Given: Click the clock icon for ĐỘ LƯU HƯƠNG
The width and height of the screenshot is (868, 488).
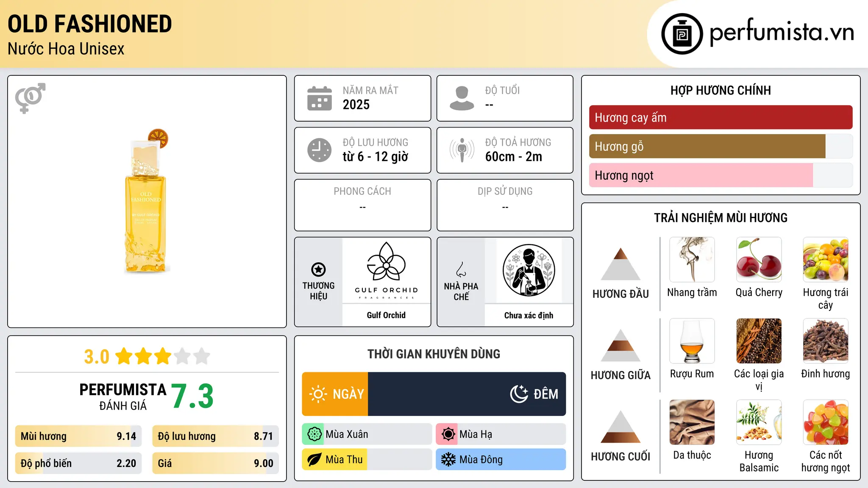Looking at the screenshot, I should [x=320, y=150].
